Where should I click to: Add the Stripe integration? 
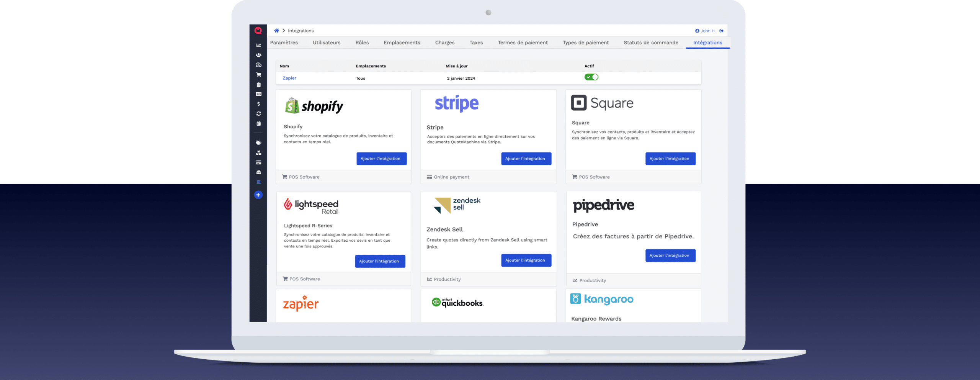tap(526, 159)
